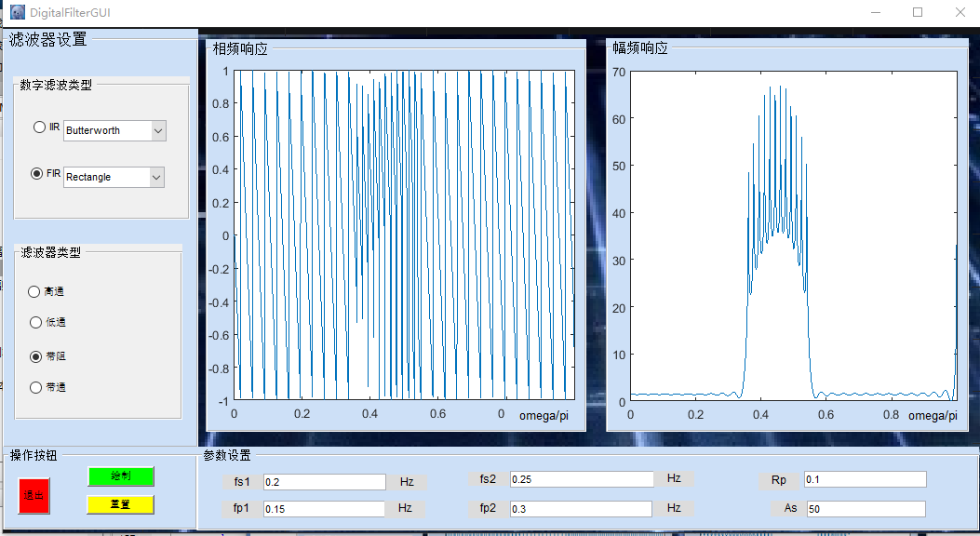Click the Rp ripple input field
The width and height of the screenshot is (980, 536).
pyautogui.click(x=864, y=478)
